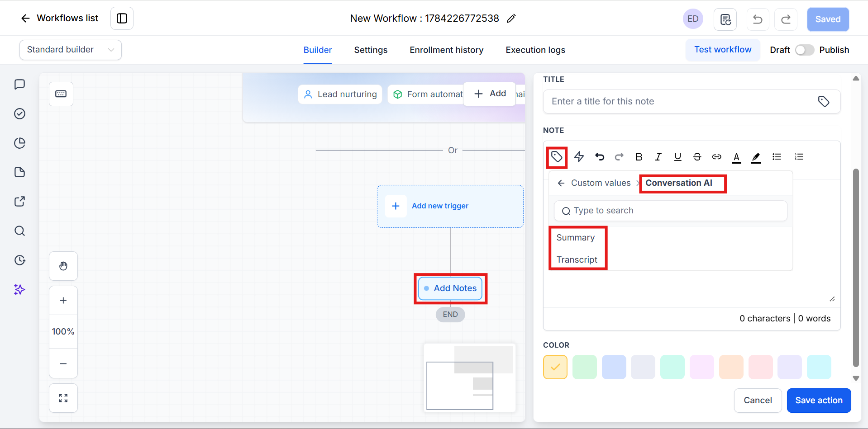
Task: Zoom out the canvas with minus
Action: tap(63, 363)
